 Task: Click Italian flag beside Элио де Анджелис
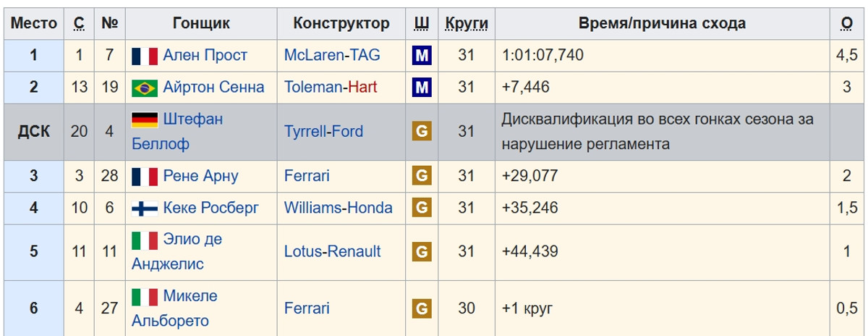point(145,240)
